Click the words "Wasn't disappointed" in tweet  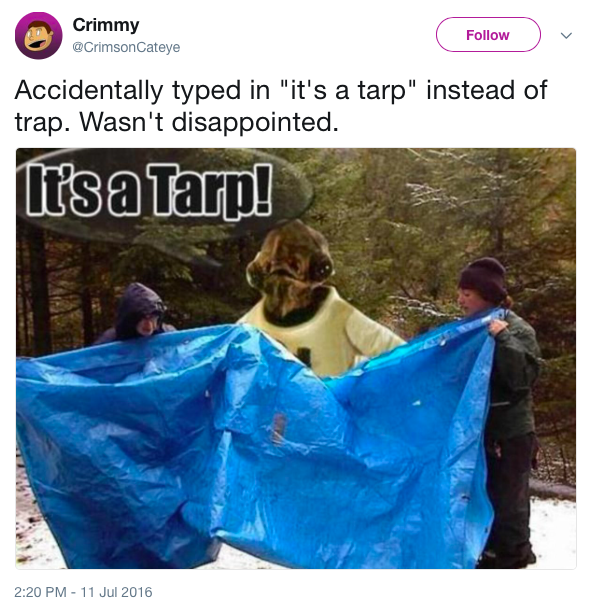(209, 122)
